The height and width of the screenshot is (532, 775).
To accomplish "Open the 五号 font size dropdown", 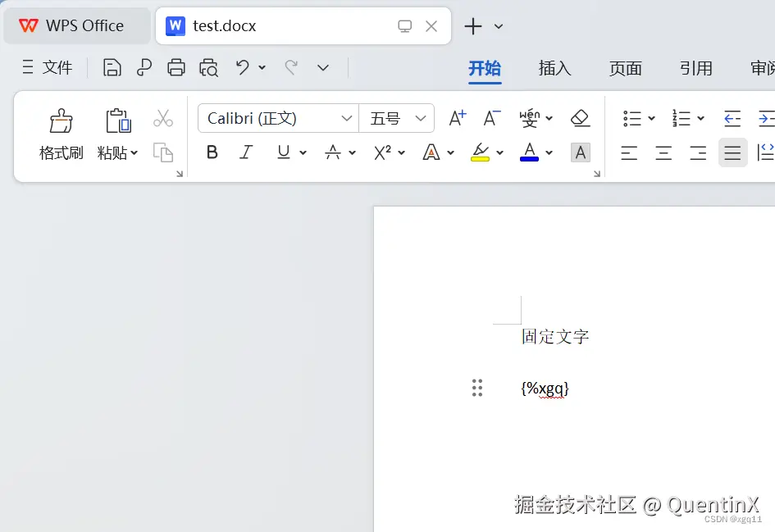I will 420,118.
